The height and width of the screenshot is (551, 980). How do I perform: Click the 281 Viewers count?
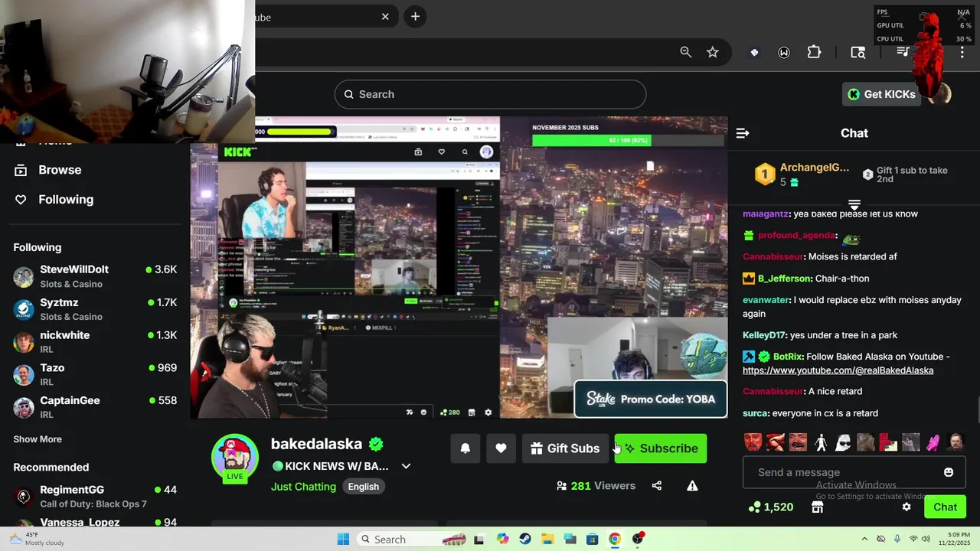click(596, 486)
